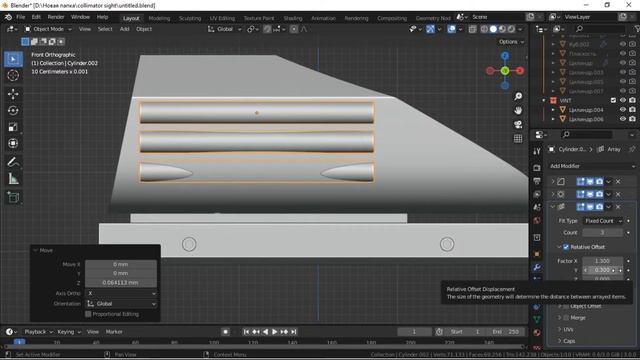
Task: Switch perspective/orthographic grid icon
Action: (x=518, y=139)
